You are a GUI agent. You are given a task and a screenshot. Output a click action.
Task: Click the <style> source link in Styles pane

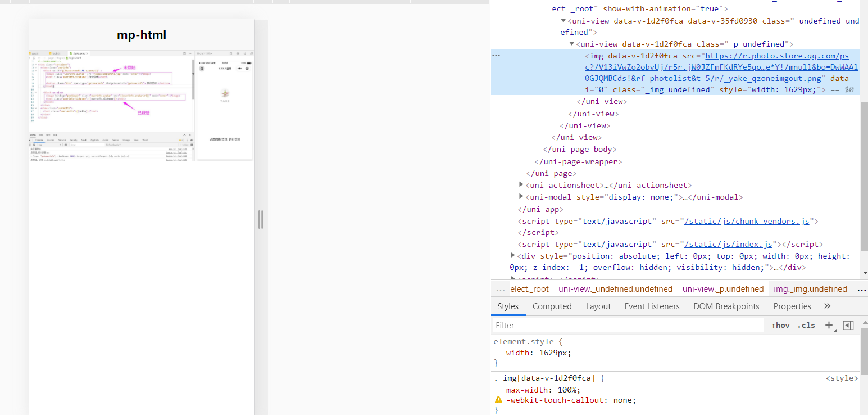click(842, 378)
